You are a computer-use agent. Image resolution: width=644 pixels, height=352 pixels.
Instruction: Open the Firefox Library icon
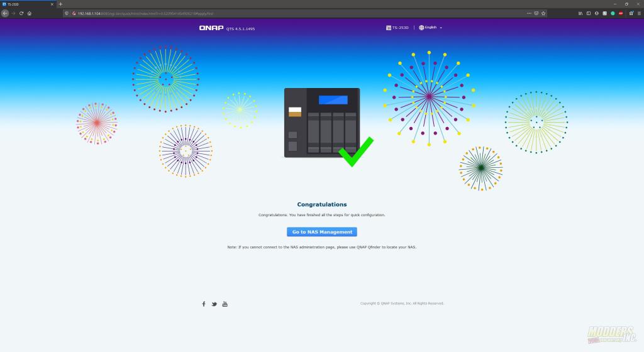point(580,13)
